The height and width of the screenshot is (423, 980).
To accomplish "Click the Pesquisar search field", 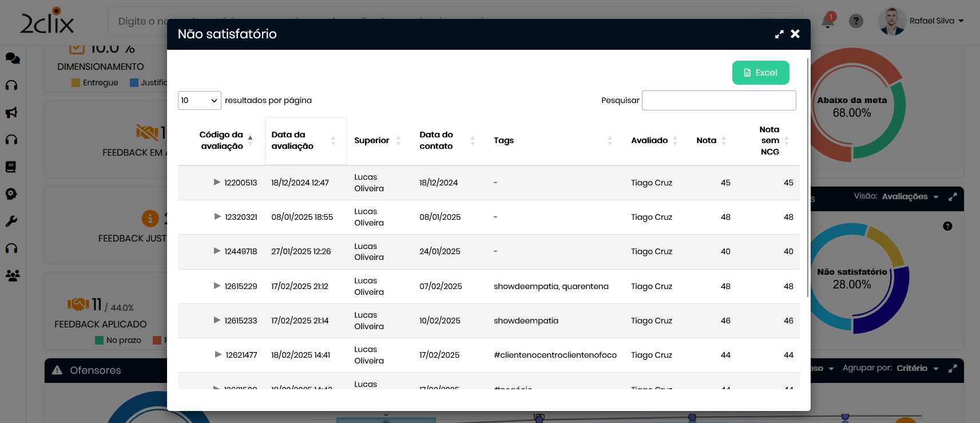I will (x=719, y=100).
